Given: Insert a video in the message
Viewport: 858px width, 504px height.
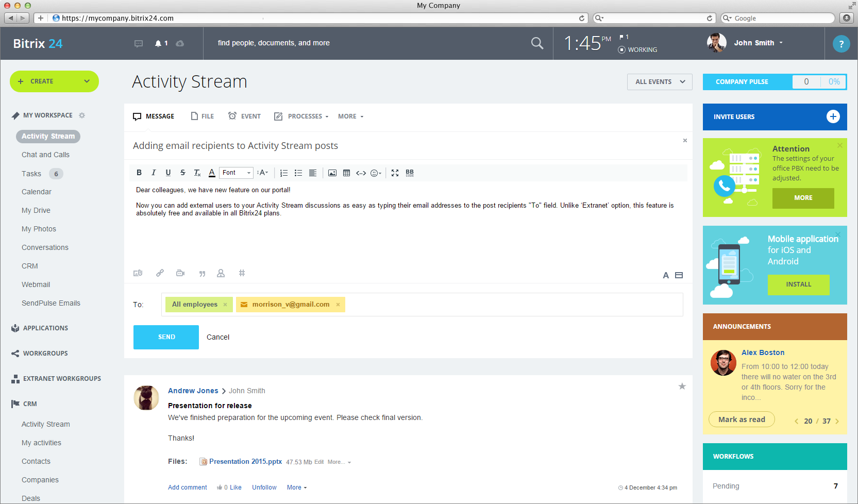Looking at the screenshot, I should (180, 273).
